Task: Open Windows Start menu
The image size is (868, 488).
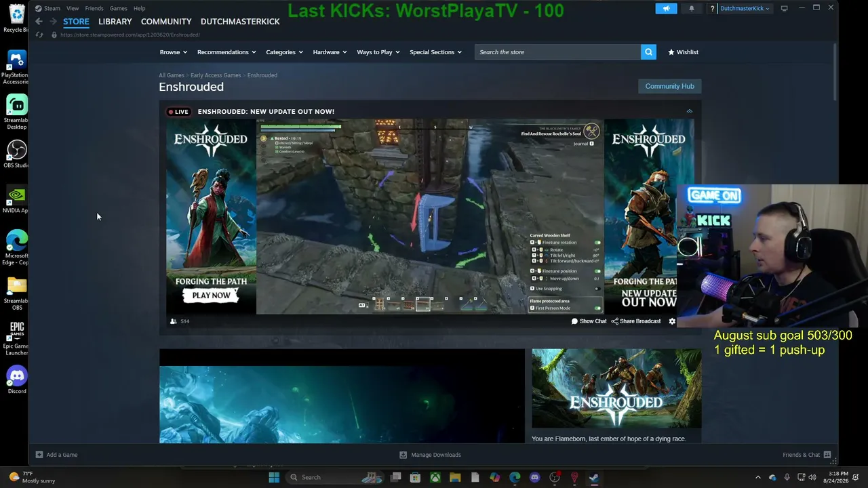Action: (x=274, y=477)
